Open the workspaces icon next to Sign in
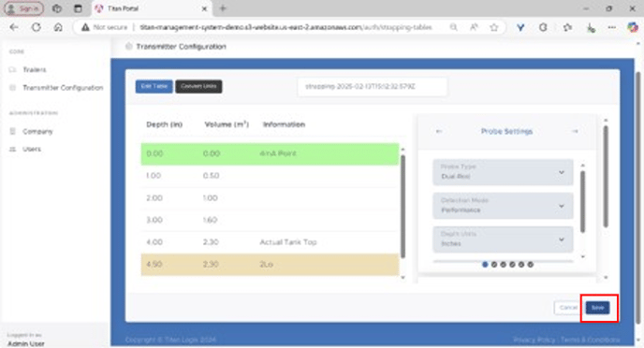Viewport: 644px width, 348px height. 57,8
